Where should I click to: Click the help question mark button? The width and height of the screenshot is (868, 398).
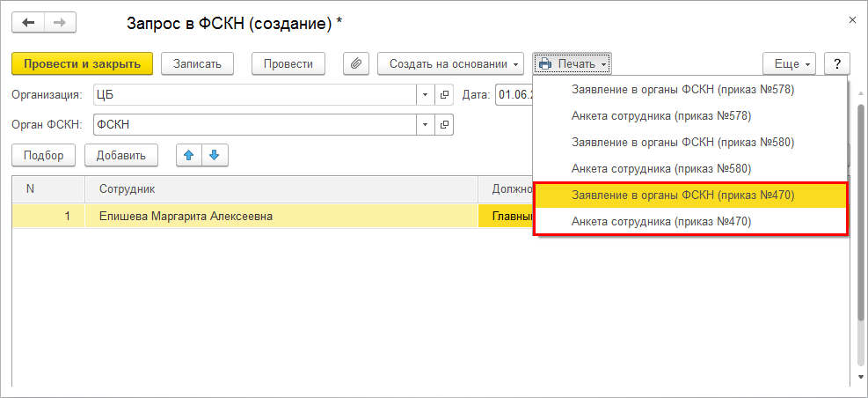pyautogui.click(x=837, y=63)
